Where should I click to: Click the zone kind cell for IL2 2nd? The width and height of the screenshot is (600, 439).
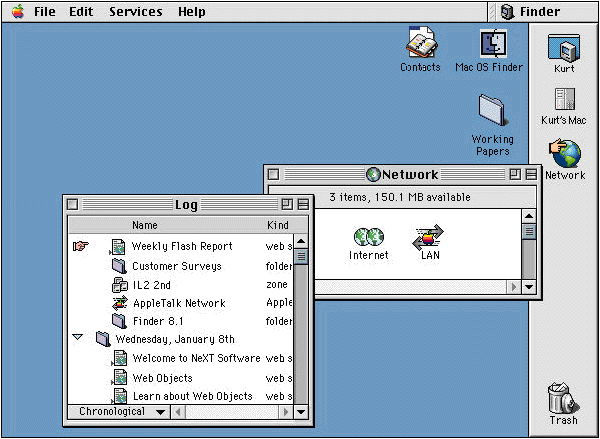(x=277, y=285)
